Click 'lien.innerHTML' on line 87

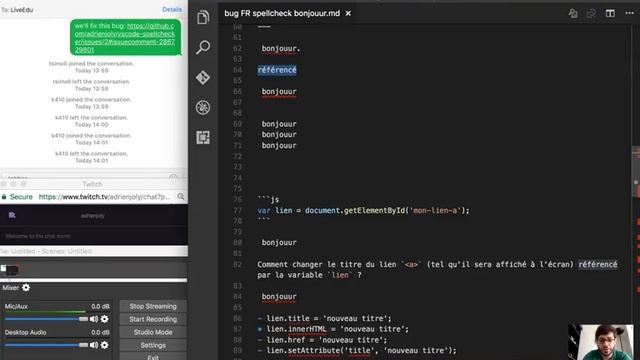(296, 329)
